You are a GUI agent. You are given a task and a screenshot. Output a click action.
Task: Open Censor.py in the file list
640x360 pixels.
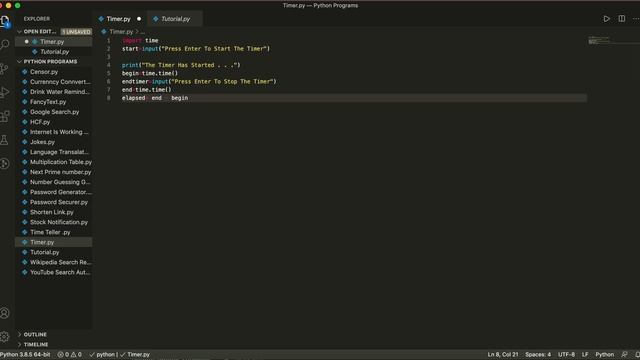pyautogui.click(x=53, y=72)
